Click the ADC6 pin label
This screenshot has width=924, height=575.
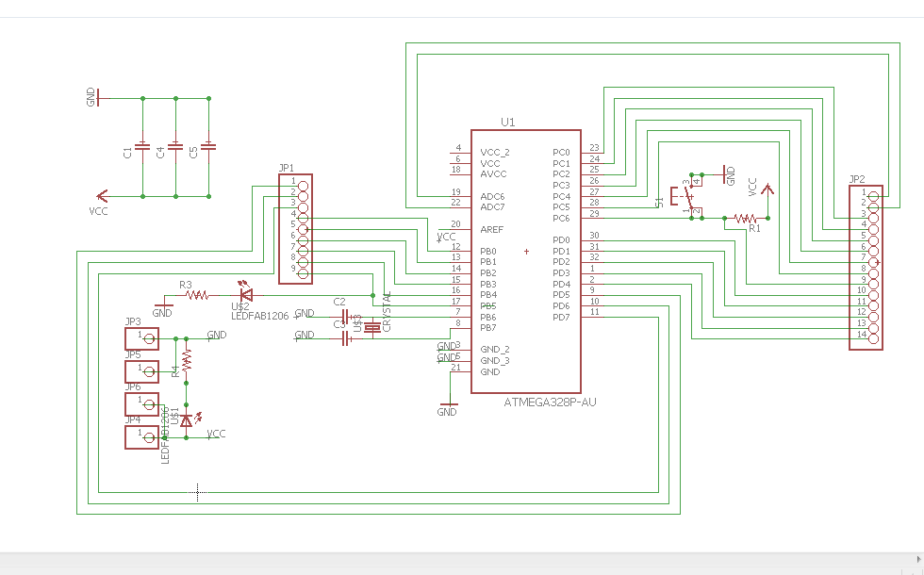(492, 196)
